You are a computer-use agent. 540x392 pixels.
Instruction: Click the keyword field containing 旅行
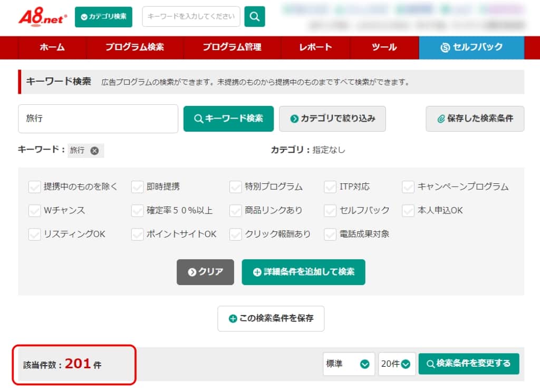pos(98,119)
